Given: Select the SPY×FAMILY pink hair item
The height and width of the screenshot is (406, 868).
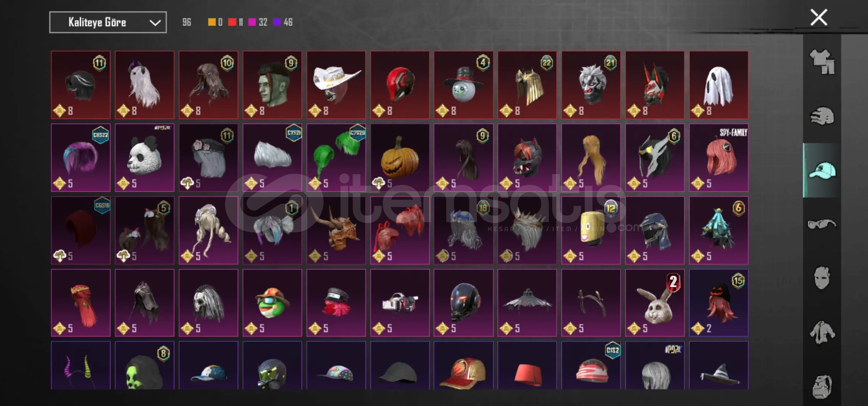Looking at the screenshot, I should [x=719, y=158].
